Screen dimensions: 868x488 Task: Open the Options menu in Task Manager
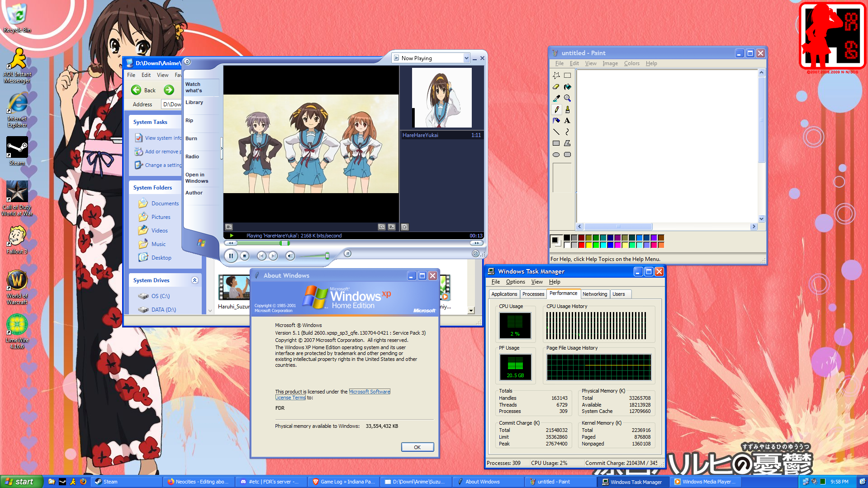pos(516,282)
